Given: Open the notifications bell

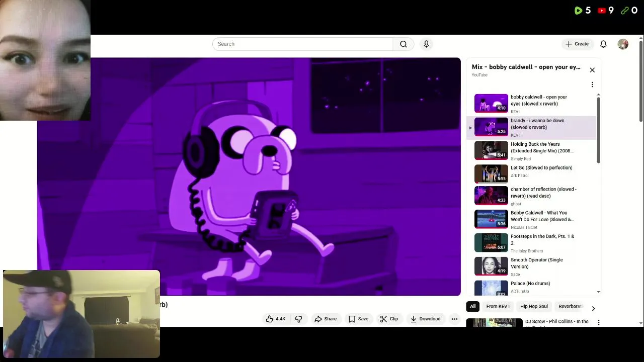Looking at the screenshot, I should coord(603,44).
